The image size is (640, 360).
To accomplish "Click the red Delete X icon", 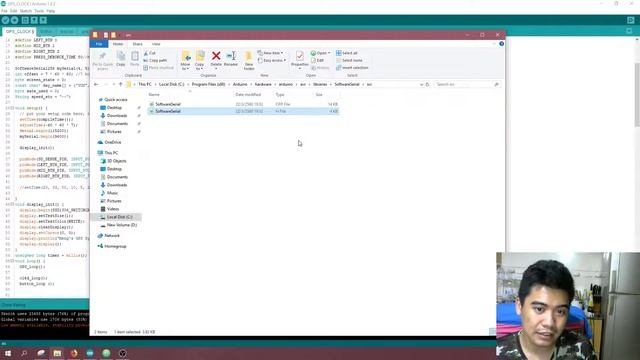I will [216, 56].
